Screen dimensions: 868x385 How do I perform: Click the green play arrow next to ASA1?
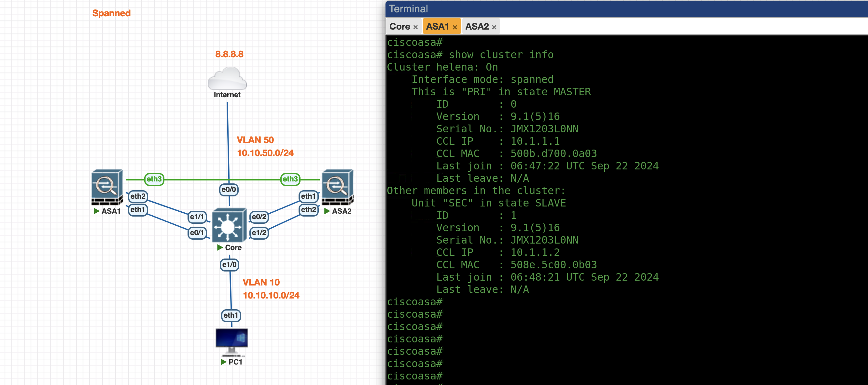click(96, 211)
